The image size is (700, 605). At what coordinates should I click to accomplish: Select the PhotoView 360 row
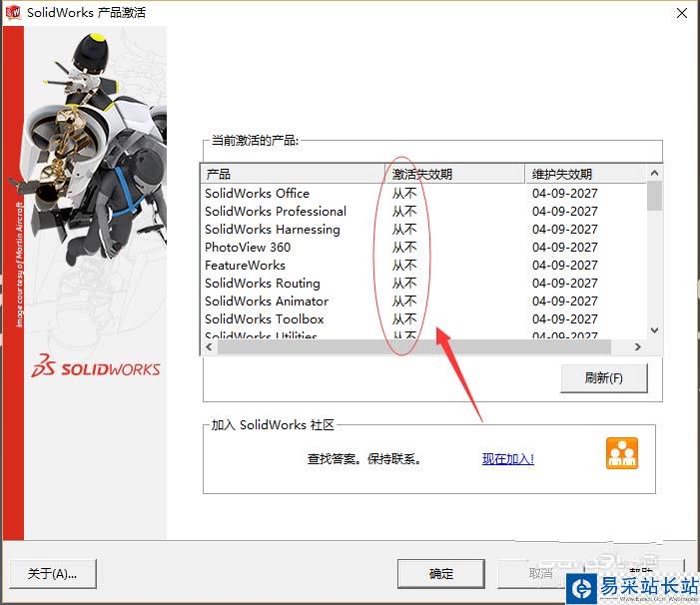point(423,247)
